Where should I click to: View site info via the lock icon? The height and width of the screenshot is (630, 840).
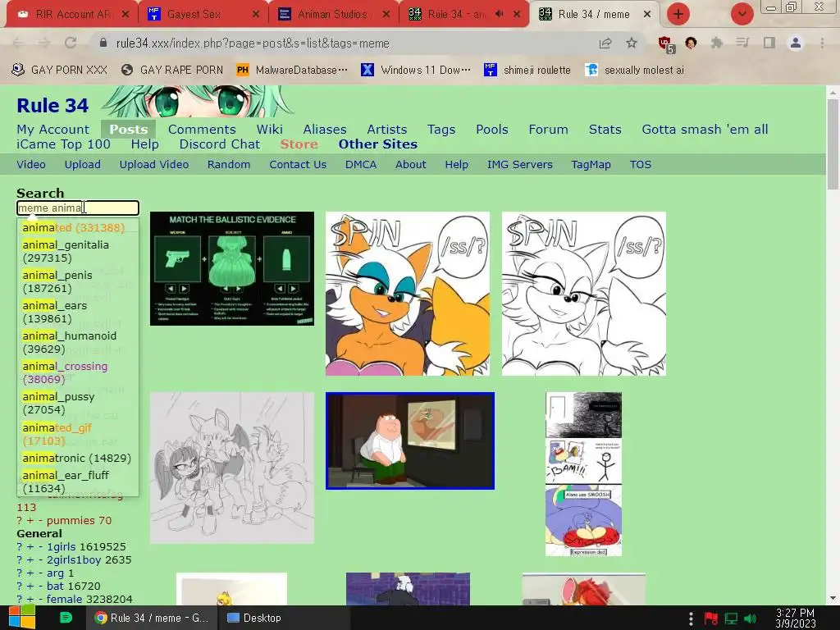pyautogui.click(x=103, y=43)
